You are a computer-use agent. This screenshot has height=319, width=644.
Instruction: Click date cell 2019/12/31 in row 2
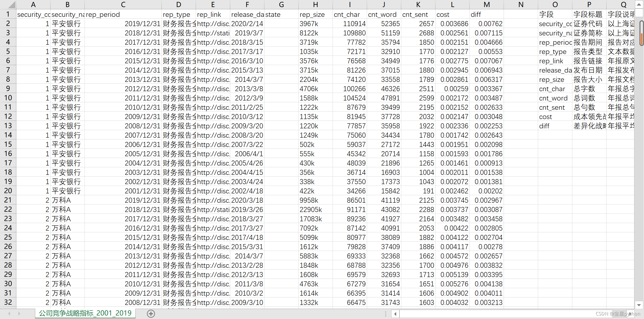click(x=123, y=24)
